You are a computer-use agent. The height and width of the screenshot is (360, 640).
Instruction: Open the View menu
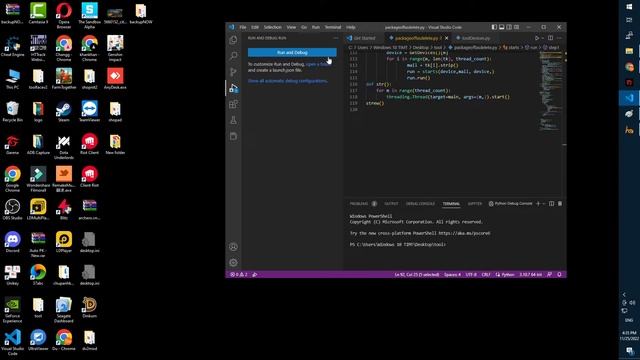[x=291, y=27]
